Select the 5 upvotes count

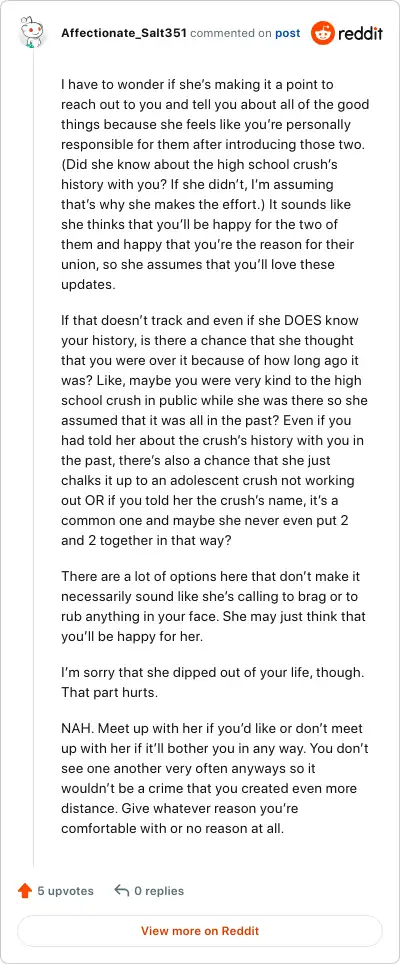pos(66,890)
